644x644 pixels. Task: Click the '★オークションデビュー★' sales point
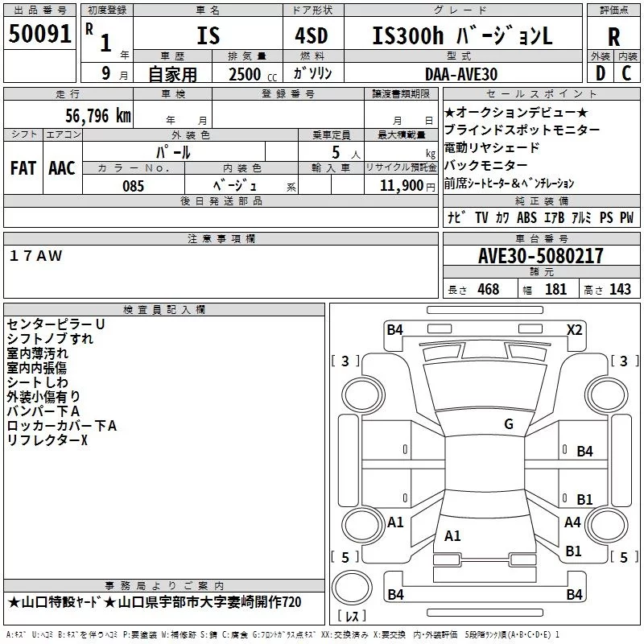click(516, 112)
